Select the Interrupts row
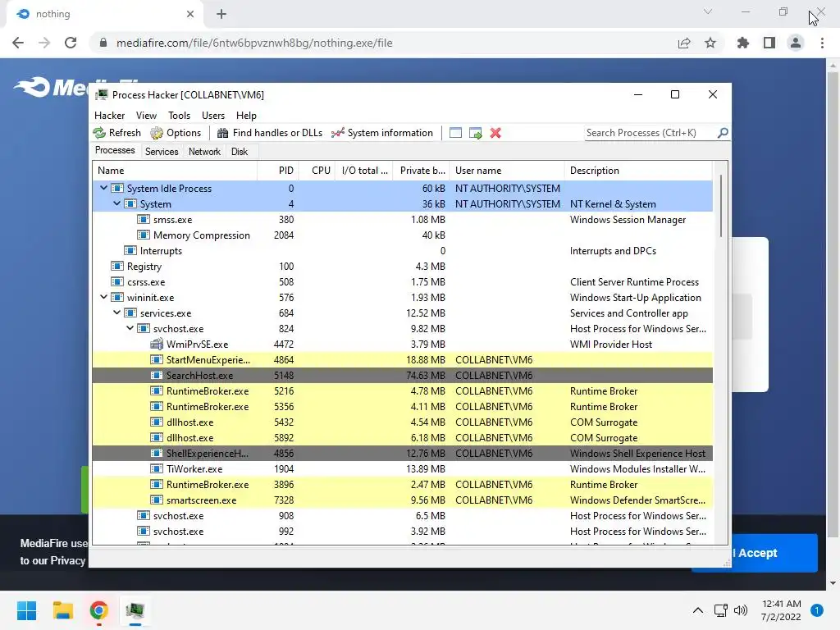The image size is (840, 630). tap(402, 251)
